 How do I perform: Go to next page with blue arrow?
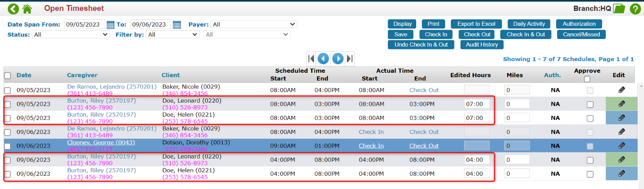(x=338, y=59)
